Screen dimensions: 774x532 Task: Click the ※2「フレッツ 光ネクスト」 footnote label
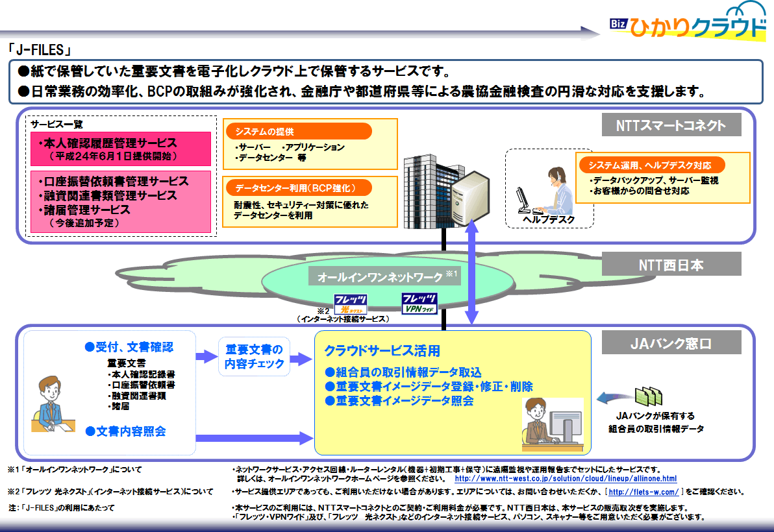click(x=110, y=492)
